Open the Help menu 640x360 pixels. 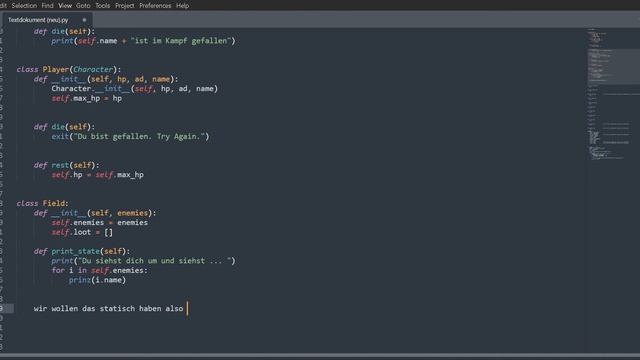pos(182,6)
